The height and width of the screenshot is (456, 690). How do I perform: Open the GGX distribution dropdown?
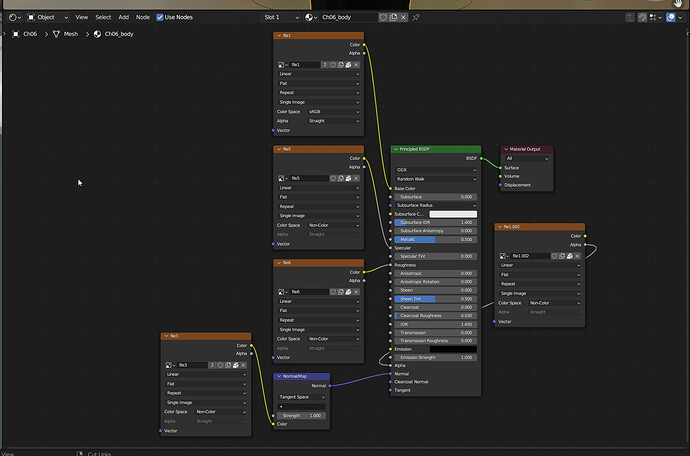coord(436,170)
